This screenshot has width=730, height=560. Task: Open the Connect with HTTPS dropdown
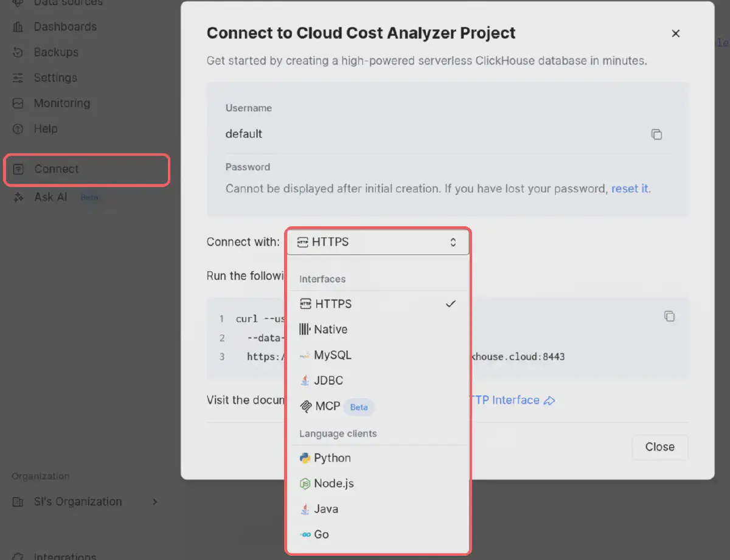pyautogui.click(x=378, y=242)
